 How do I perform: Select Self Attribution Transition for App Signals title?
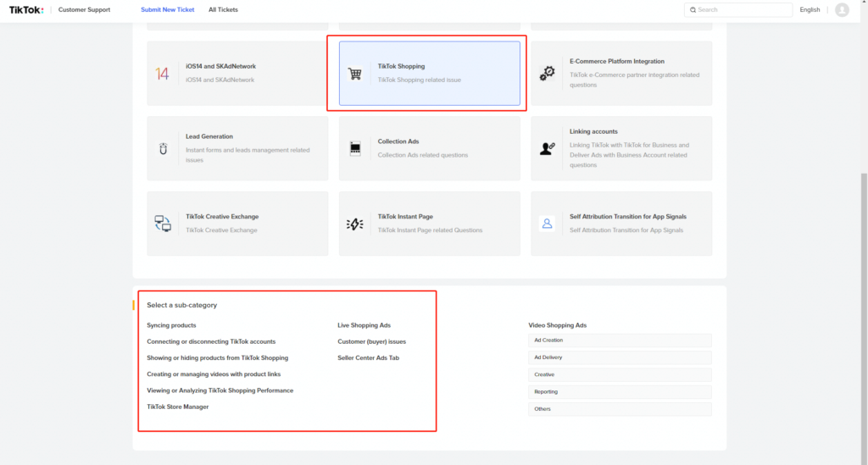[628, 217]
